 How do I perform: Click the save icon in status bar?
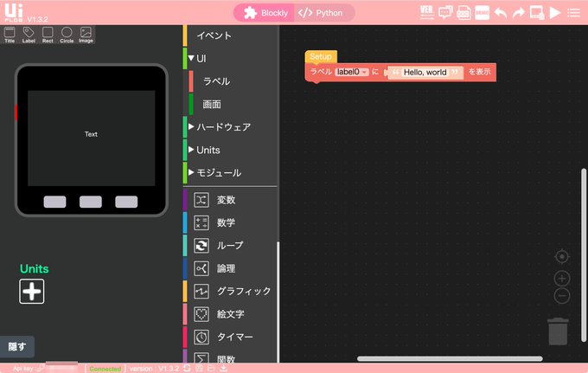pos(199,369)
